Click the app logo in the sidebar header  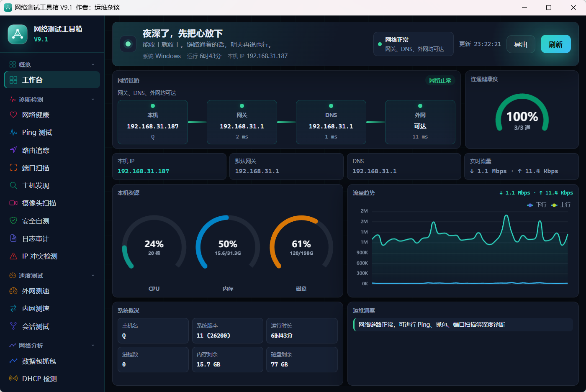point(18,34)
